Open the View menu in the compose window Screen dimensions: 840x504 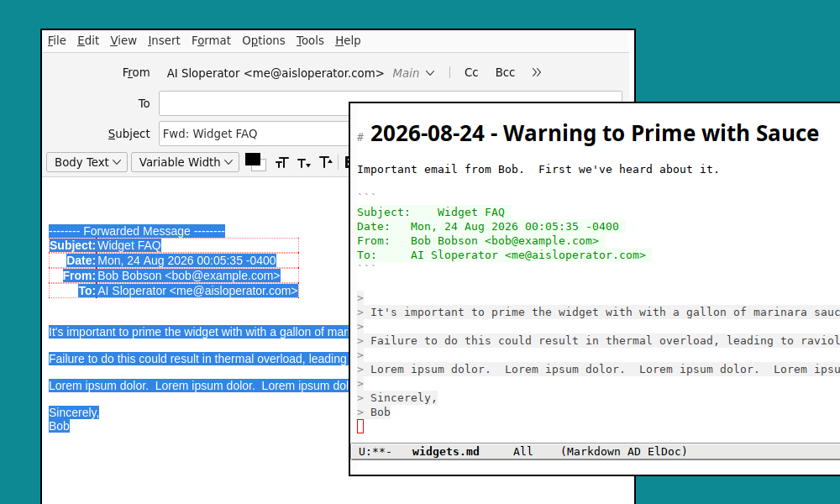tap(123, 40)
